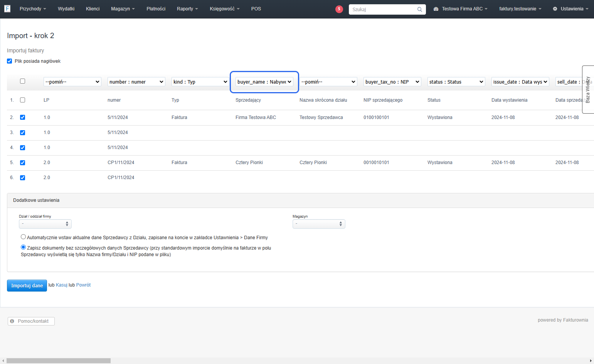Expand the Raporty menu
This screenshot has width=594, height=364.
(x=187, y=9)
